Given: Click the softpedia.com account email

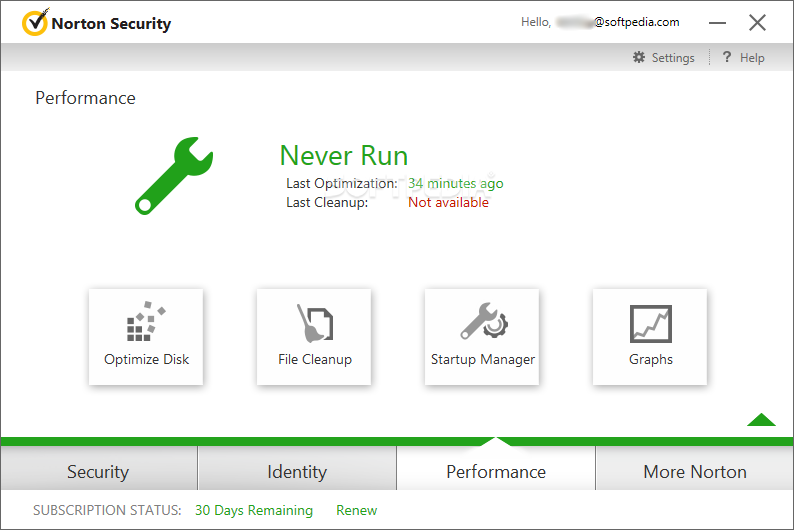Looking at the screenshot, I should coord(618,22).
